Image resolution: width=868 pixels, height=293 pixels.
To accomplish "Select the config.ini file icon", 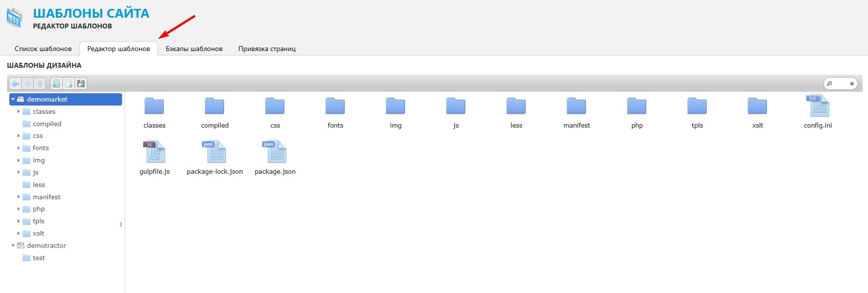I will click(x=818, y=106).
